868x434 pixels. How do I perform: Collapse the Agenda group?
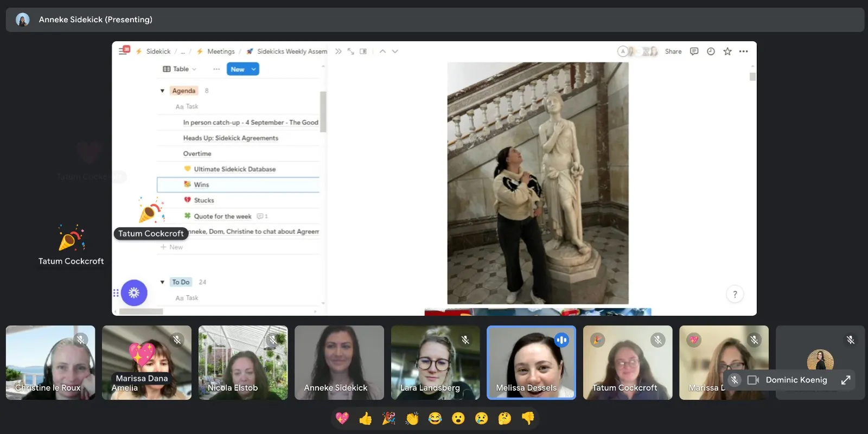162,91
